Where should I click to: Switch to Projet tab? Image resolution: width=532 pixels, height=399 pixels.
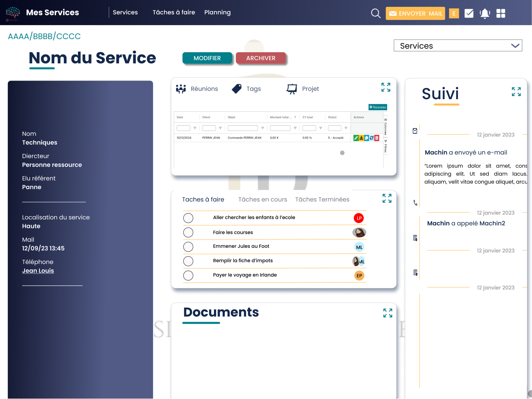(x=310, y=89)
